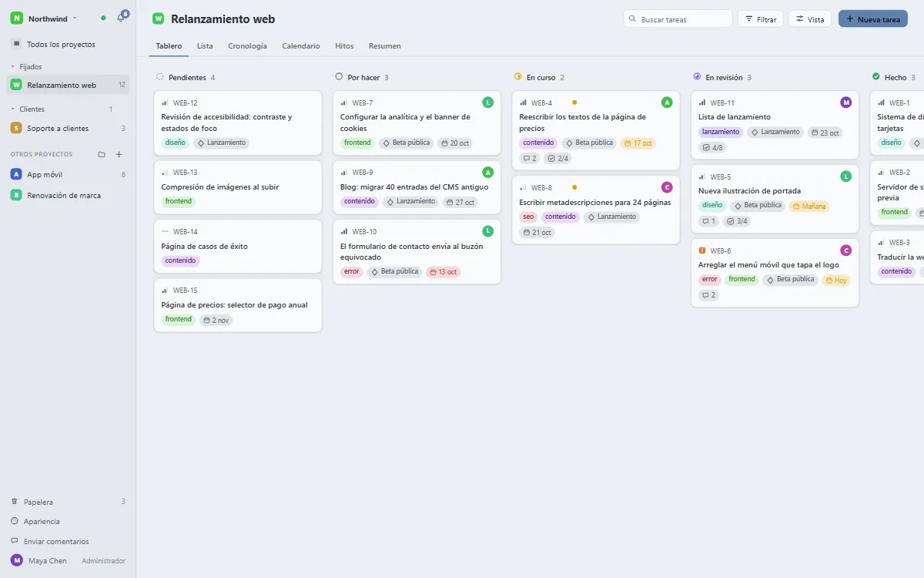Switch to the Calendario tab
Viewport: 924px width, 578px height.
click(x=301, y=46)
